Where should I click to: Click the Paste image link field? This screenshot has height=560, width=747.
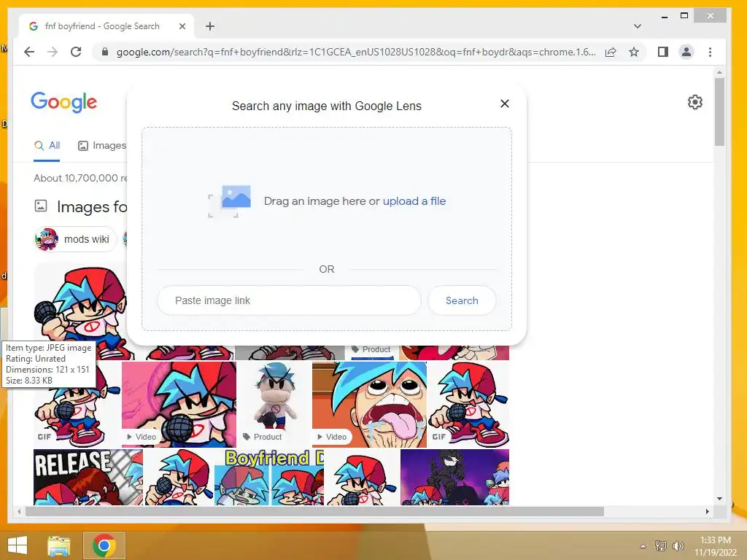click(x=289, y=300)
